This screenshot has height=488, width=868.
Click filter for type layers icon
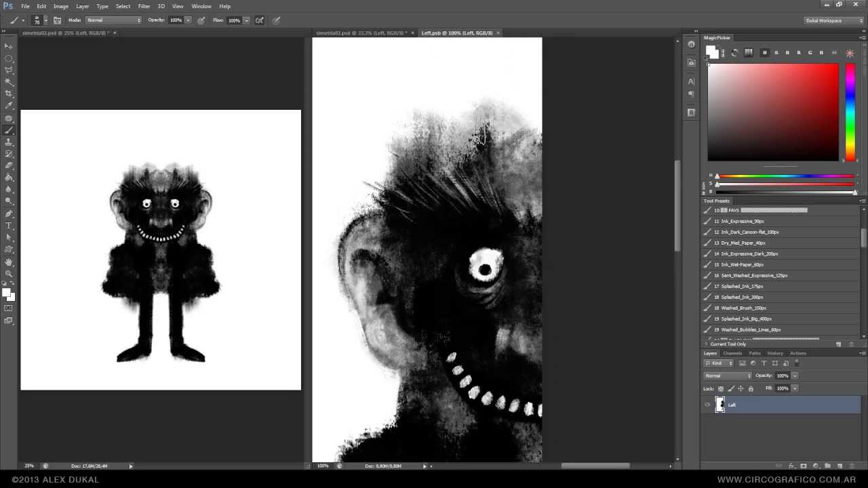(764, 363)
